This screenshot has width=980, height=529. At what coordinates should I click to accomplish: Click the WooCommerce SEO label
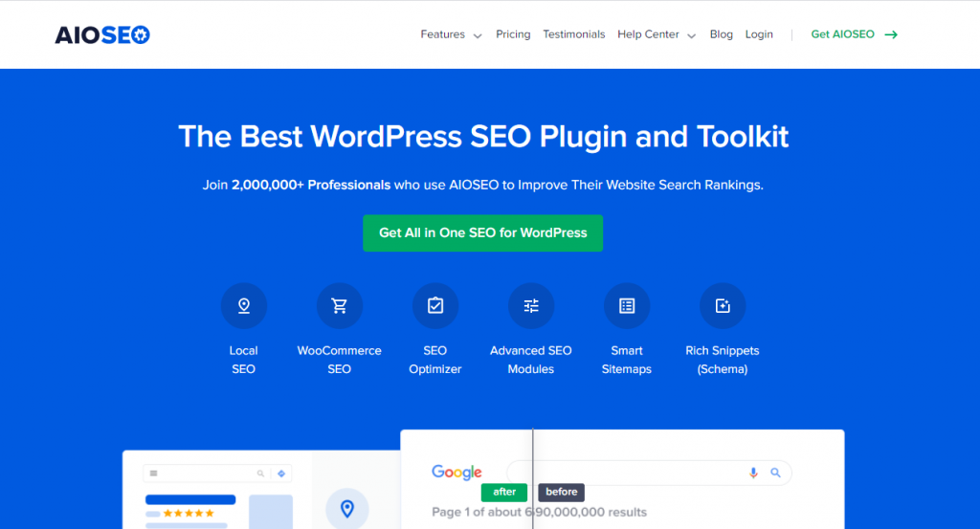point(340,360)
